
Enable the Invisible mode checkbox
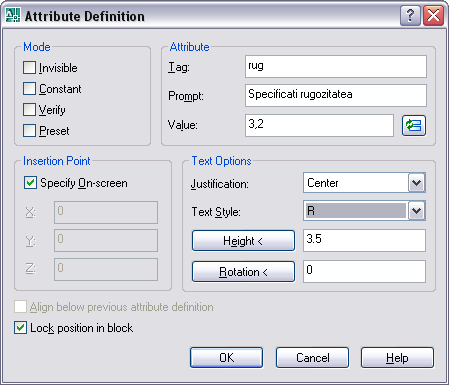tap(29, 67)
